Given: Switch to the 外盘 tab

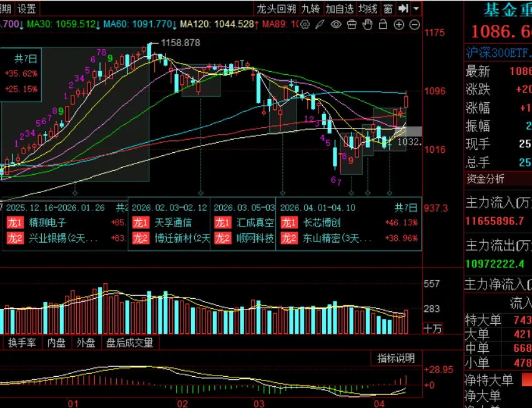Looking at the screenshot, I should pos(86,342).
